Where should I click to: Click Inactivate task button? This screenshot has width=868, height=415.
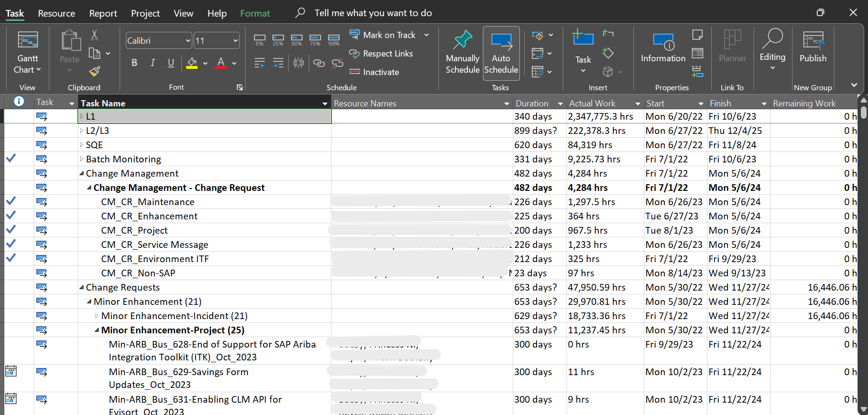click(x=374, y=72)
